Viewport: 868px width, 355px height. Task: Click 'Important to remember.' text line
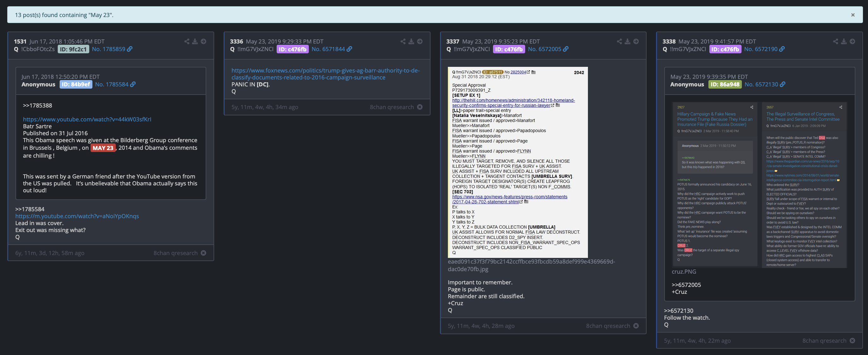pyautogui.click(x=480, y=282)
